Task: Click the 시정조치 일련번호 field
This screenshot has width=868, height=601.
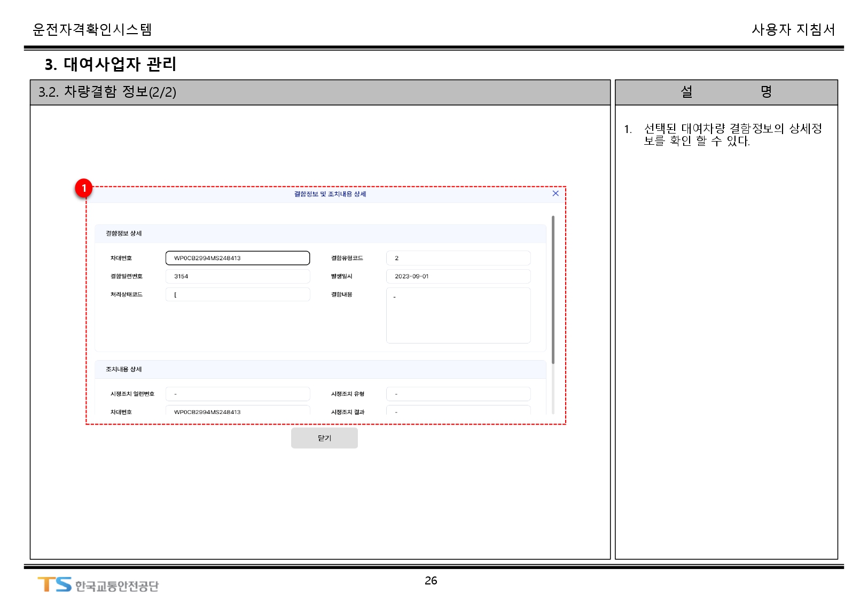Action: [x=237, y=394]
